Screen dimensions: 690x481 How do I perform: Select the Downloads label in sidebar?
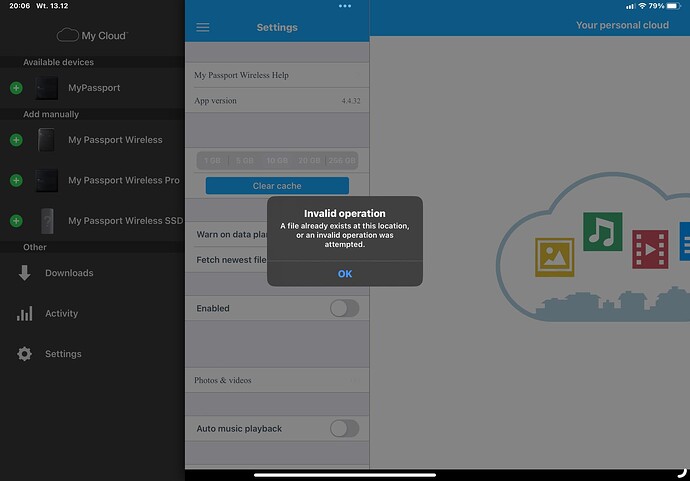(x=69, y=273)
